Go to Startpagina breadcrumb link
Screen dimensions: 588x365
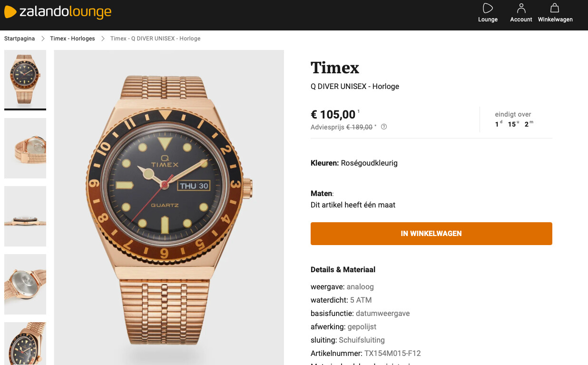tap(20, 39)
